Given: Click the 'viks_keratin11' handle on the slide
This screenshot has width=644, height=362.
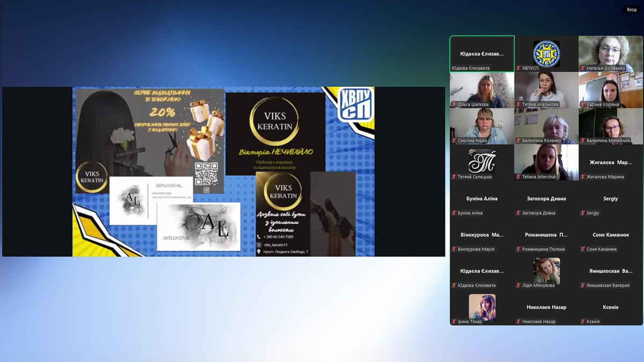Looking at the screenshot, I should [276, 245].
